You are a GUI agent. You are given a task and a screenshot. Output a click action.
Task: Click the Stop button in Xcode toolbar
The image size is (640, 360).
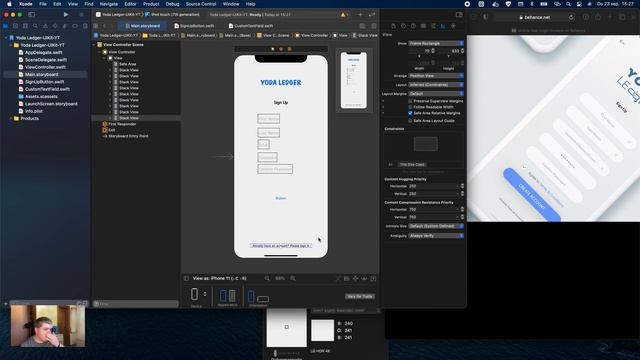pos(82,15)
